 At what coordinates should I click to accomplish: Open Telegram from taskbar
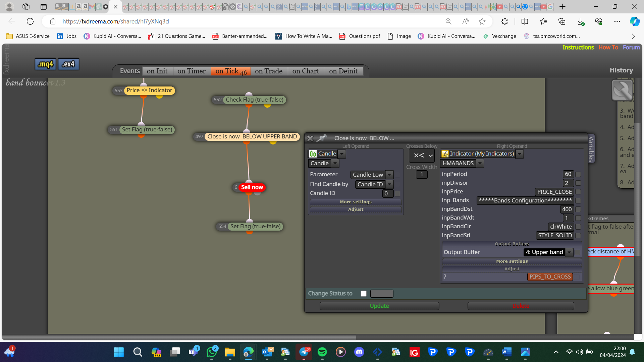304,352
